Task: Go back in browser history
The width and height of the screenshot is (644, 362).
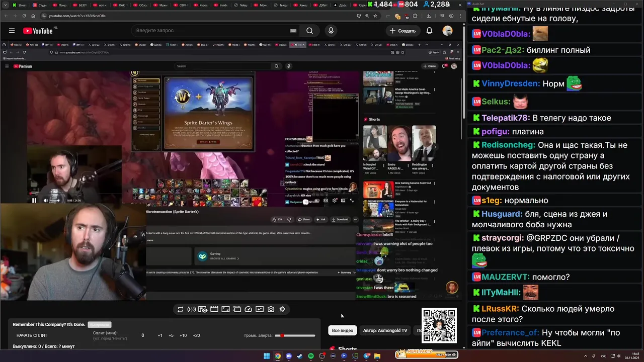Action: pyautogui.click(x=7, y=16)
